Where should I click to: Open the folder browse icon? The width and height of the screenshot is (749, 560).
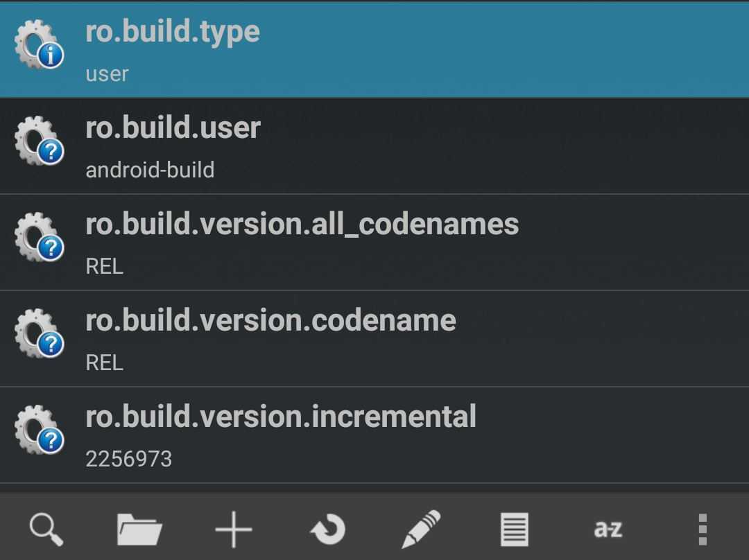tap(139, 529)
